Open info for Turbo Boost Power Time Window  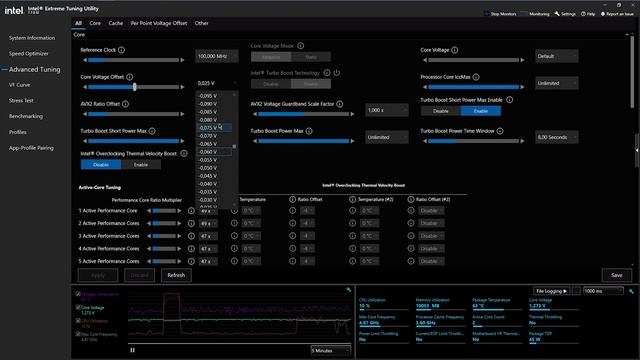tap(500, 131)
